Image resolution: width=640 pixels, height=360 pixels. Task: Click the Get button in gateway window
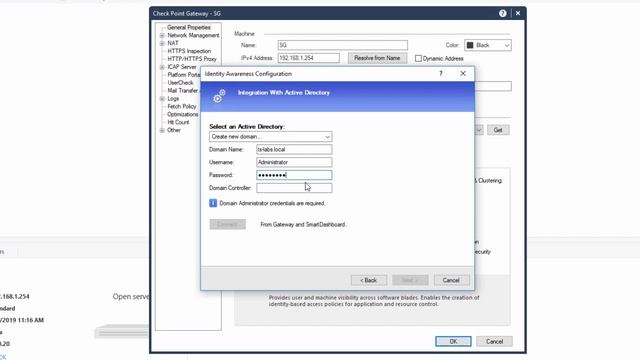[498, 130]
